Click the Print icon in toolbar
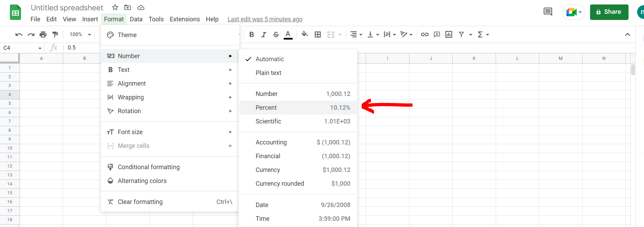 [x=43, y=34]
